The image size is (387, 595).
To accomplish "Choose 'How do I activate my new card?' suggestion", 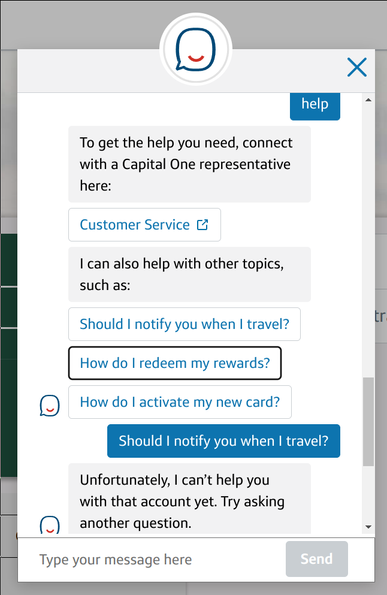I will coord(180,402).
